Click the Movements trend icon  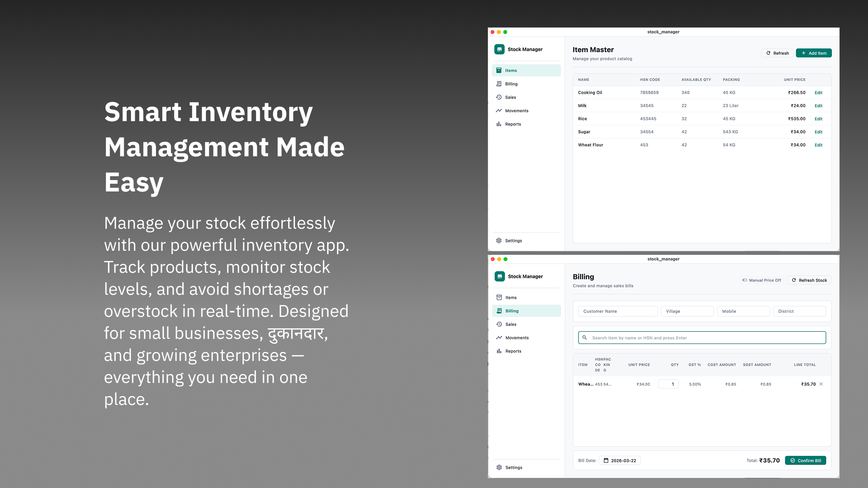[x=499, y=111]
